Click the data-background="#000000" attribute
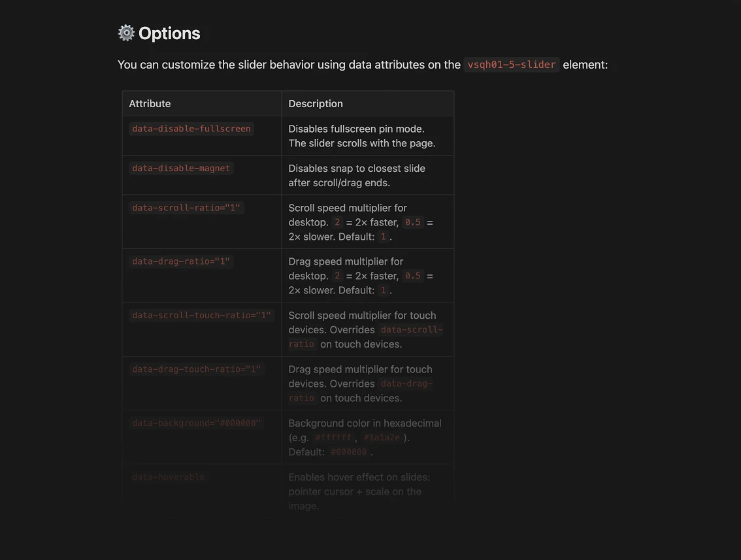 tap(197, 423)
